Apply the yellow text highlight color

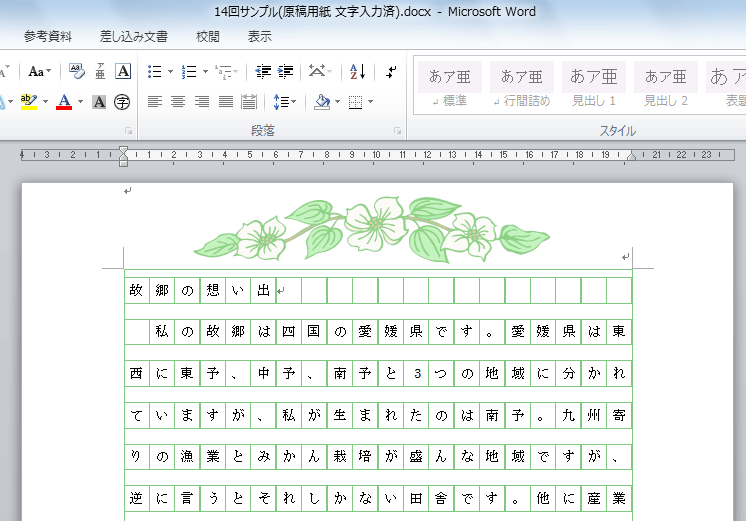tap(29, 102)
